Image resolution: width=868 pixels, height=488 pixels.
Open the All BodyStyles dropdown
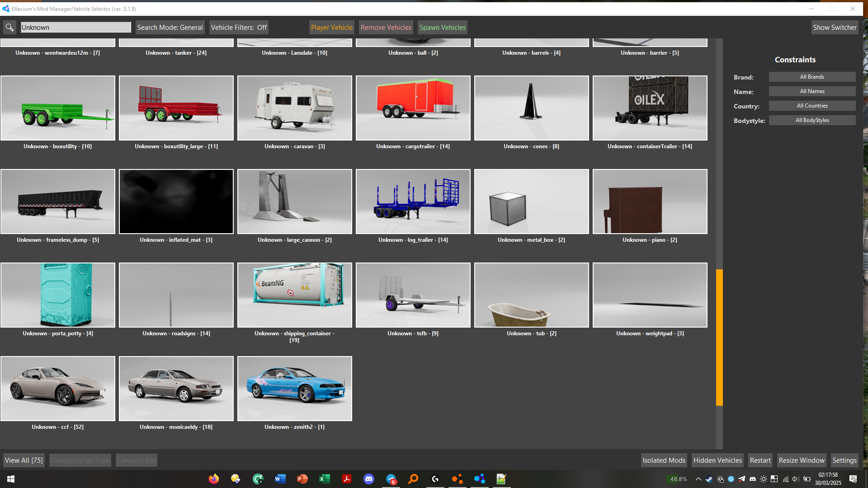(812, 120)
